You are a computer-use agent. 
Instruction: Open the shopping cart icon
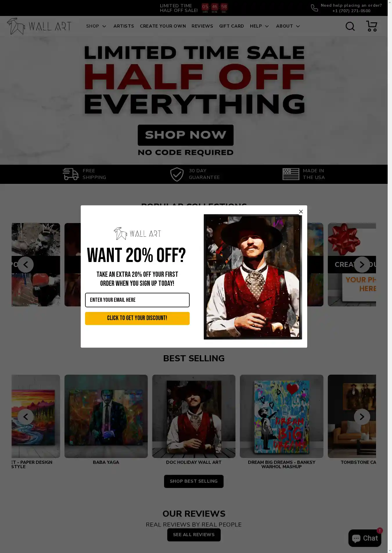[x=372, y=26]
